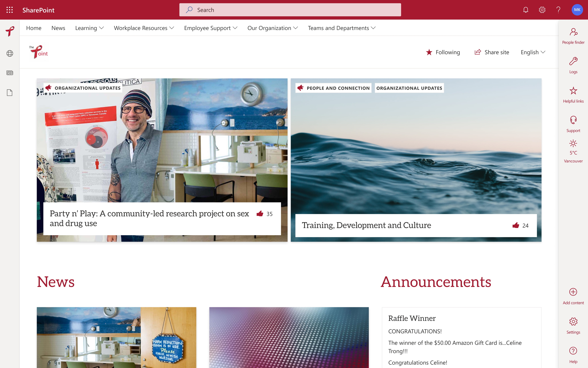This screenshot has height=368, width=588.
Task: Click the Add Content icon in sidebar
Action: point(573,292)
